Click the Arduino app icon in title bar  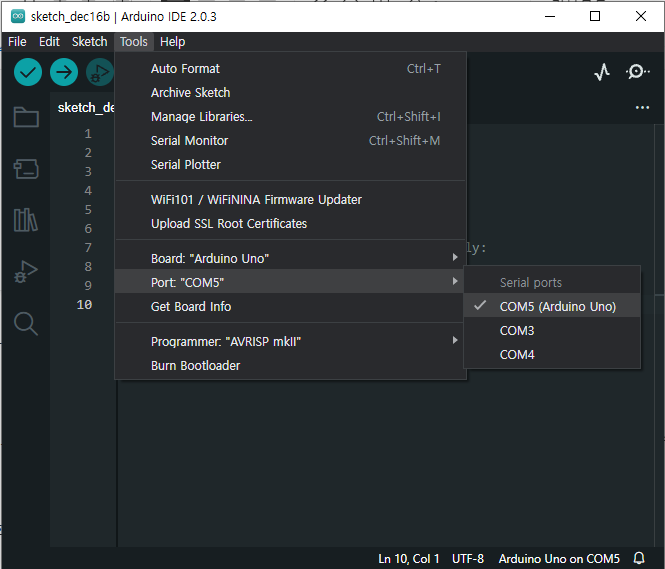[18, 17]
